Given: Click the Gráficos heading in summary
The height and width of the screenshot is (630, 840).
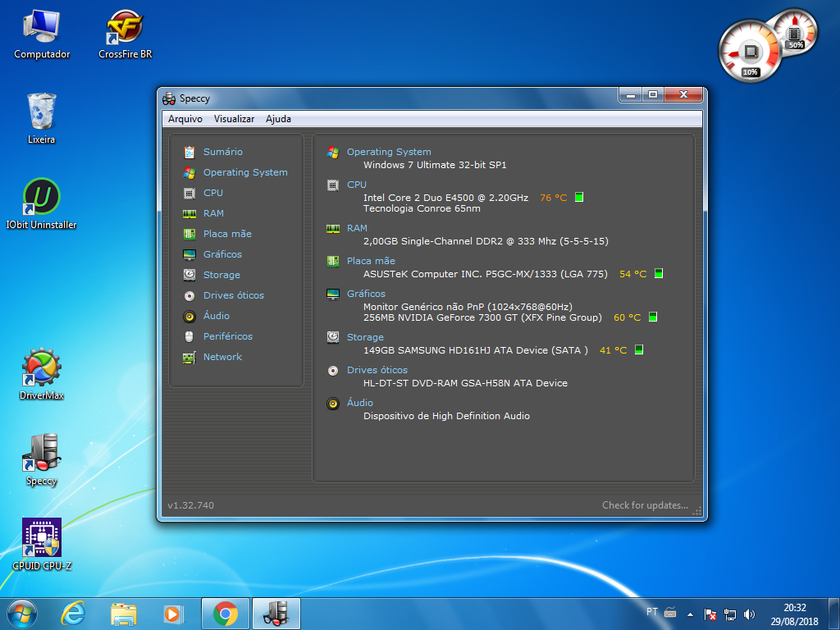Looking at the screenshot, I should point(366,294).
